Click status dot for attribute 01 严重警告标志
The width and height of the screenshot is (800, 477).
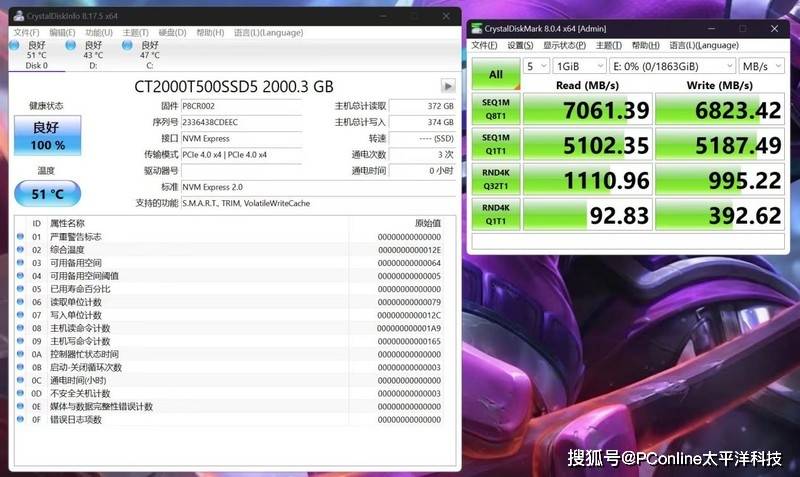(20, 237)
